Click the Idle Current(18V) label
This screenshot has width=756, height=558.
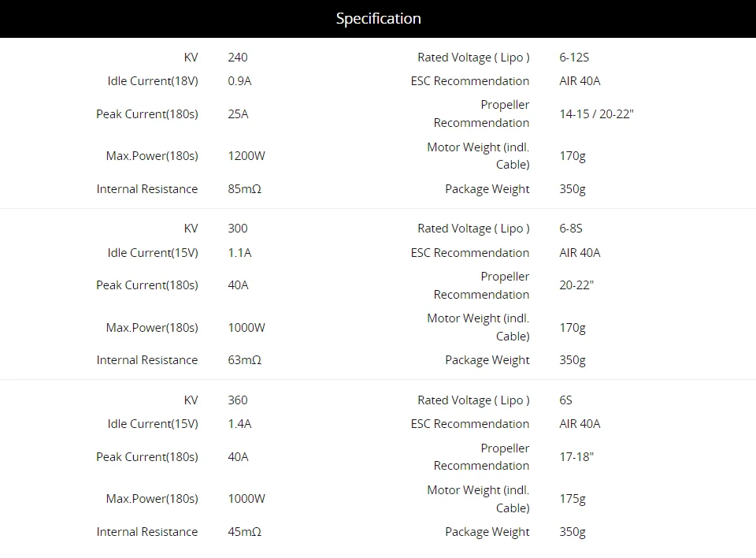click(x=153, y=81)
